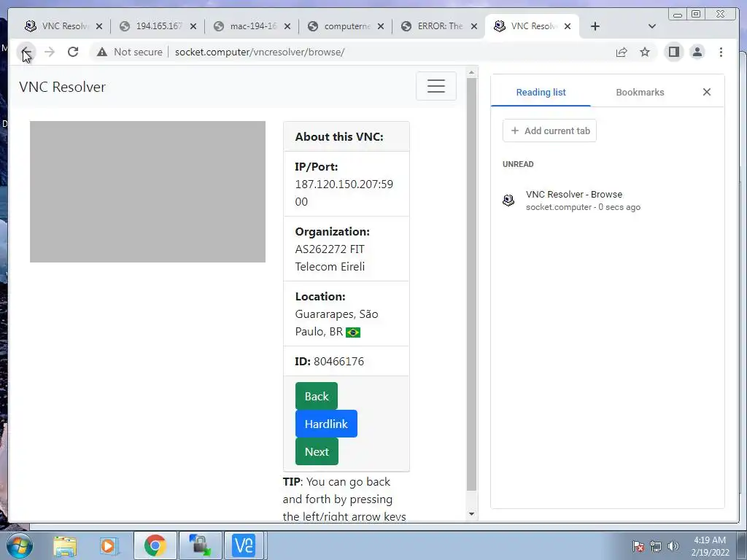This screenshot has width=747, height=560.
Task: Click the green Next button
Action: [x=317, y=451]
